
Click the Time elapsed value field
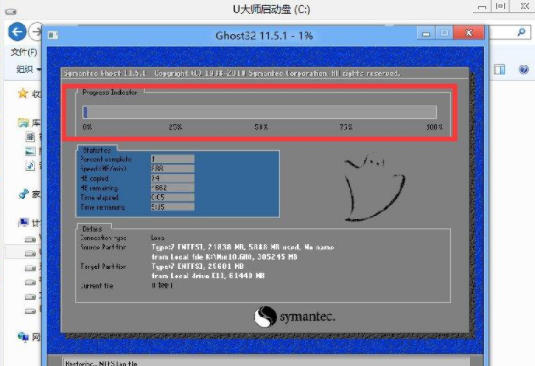coord(173,197)
